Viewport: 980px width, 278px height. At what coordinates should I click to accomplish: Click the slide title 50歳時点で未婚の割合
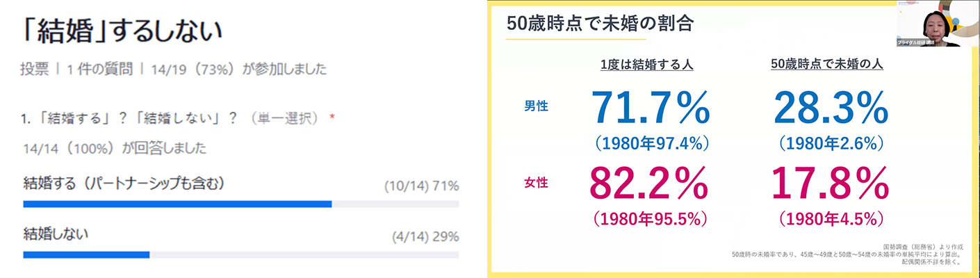600,23
